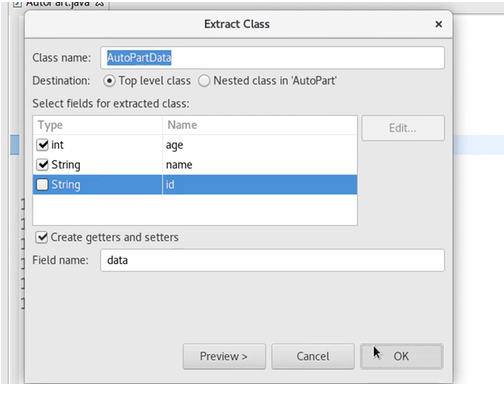Close the Extract Class dialog

(x=439, y=24)
